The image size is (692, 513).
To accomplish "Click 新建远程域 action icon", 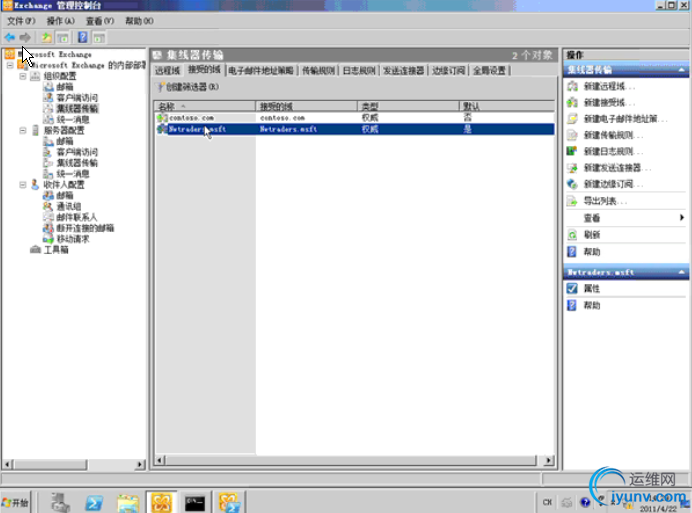I will click(572, 87).
